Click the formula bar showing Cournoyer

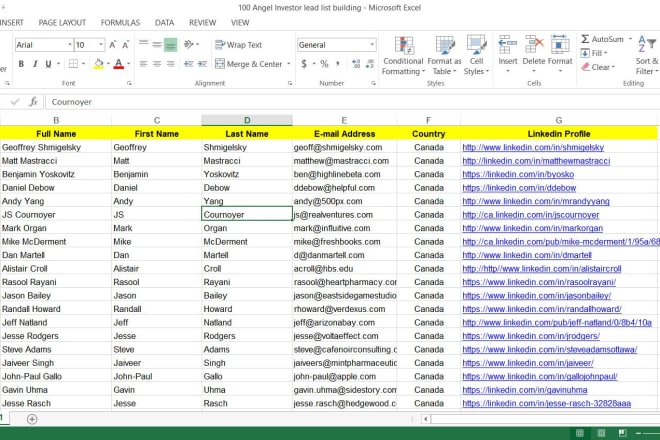click(x=352, y=102)
